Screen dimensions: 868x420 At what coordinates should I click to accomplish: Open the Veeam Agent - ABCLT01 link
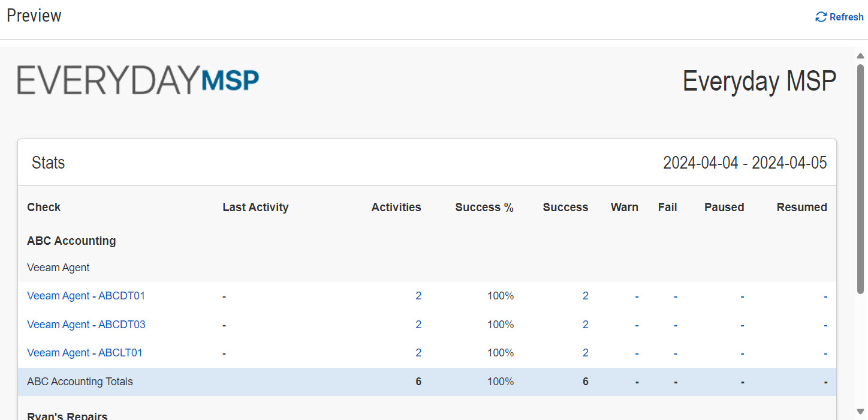pyautogui.click(x=85, y=353)
